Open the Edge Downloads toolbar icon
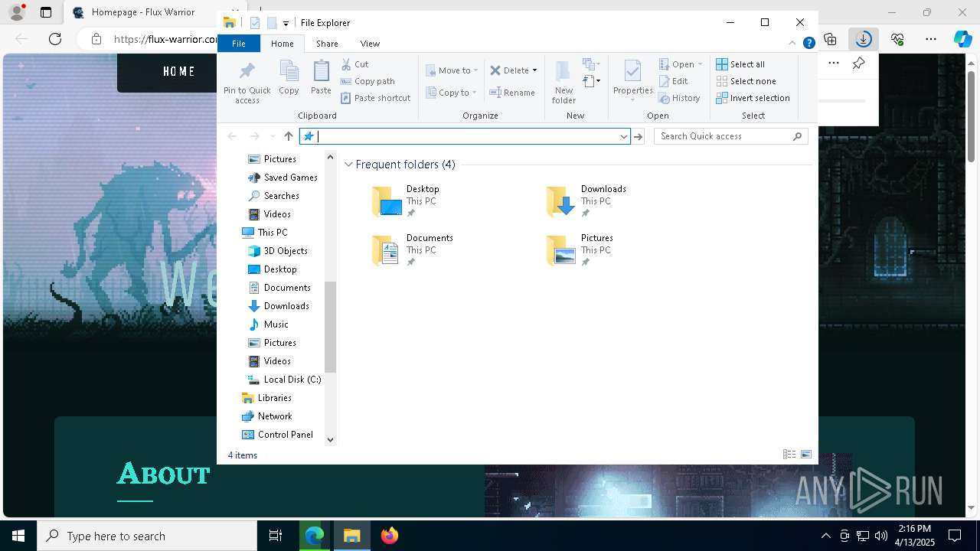The image size is (980, 551). point(864,39)
